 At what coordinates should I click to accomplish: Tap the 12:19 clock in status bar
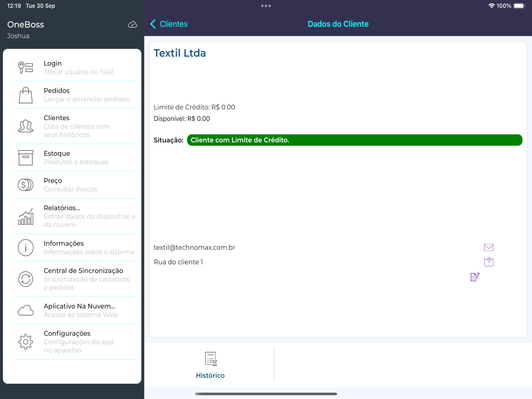[14, 6]
